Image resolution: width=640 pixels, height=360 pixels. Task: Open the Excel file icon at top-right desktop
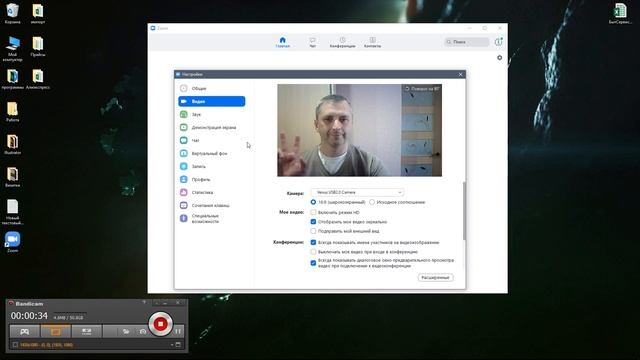point(620,13)
